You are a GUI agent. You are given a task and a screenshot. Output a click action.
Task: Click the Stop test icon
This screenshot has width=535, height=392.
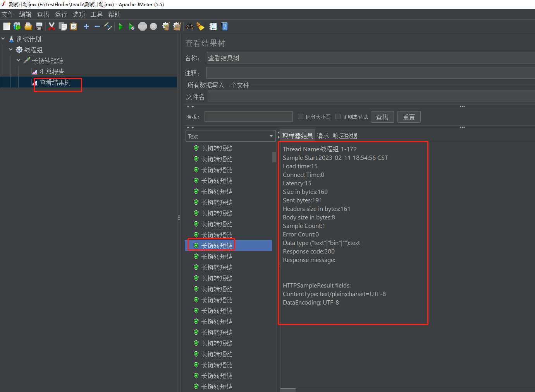(143, 26)
